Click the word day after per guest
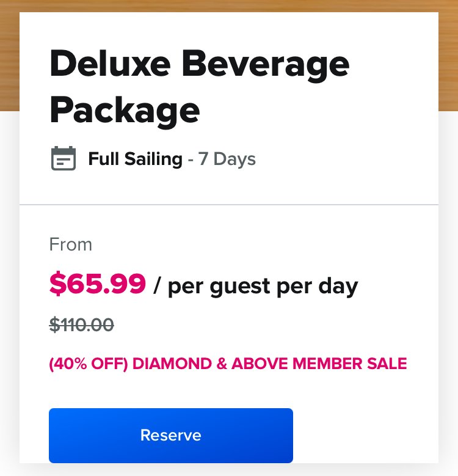Viewport: 458px width, 476px height. tap(338, 287)
